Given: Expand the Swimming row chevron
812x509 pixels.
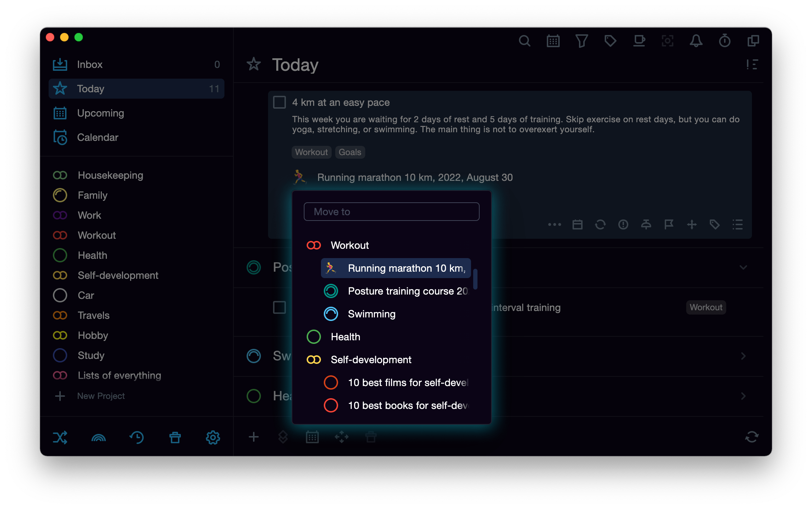Looking at the screenshot, I should pyautogui.click(x=744, y=356).
